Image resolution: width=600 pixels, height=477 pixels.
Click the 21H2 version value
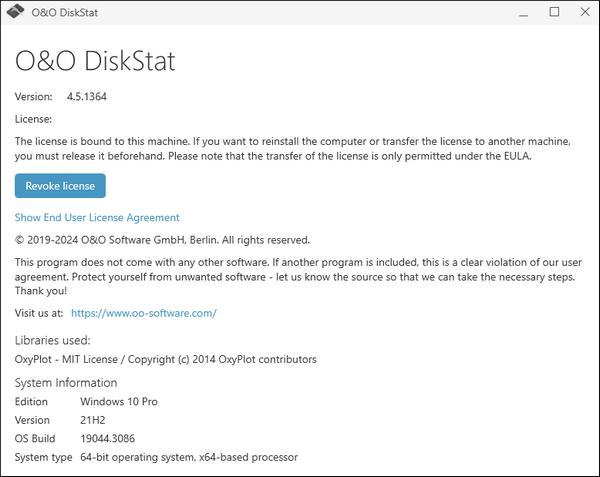click(94, 420)
